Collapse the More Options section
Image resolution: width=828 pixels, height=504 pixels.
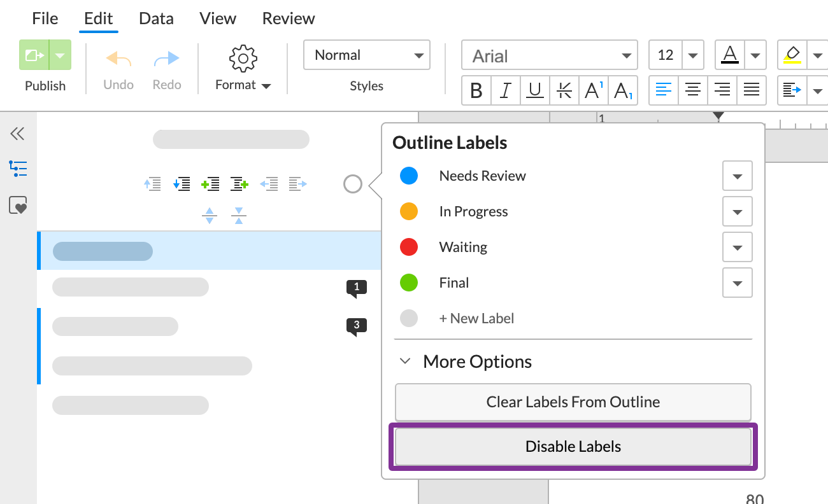point(405,361)
